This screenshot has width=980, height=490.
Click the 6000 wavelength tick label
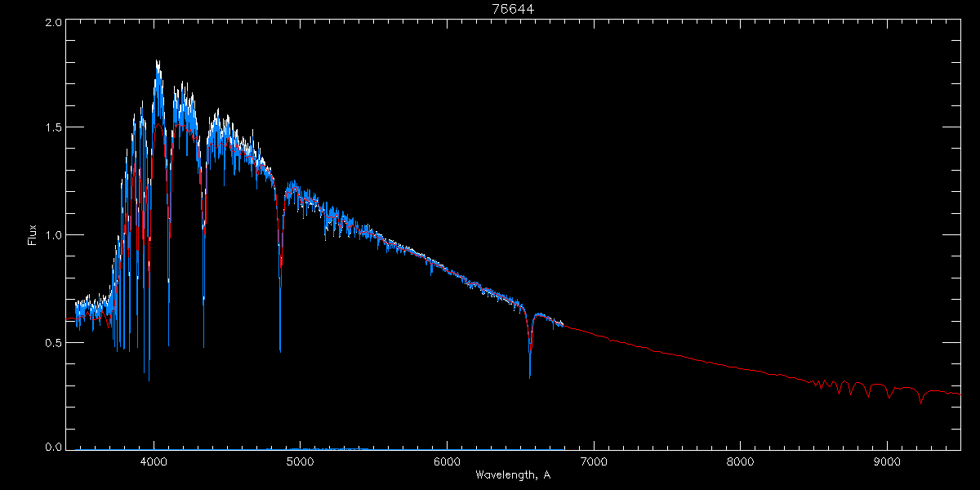(x=447, y=461)
